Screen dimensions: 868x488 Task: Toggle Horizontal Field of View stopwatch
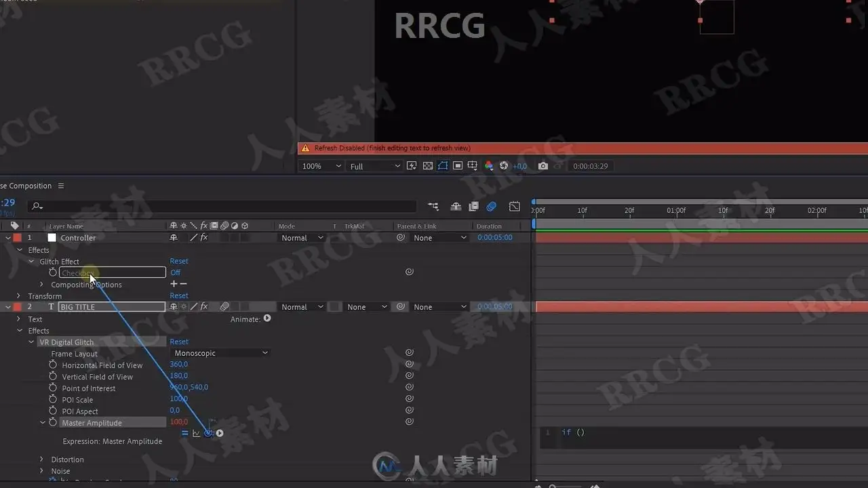pos(53,365)
